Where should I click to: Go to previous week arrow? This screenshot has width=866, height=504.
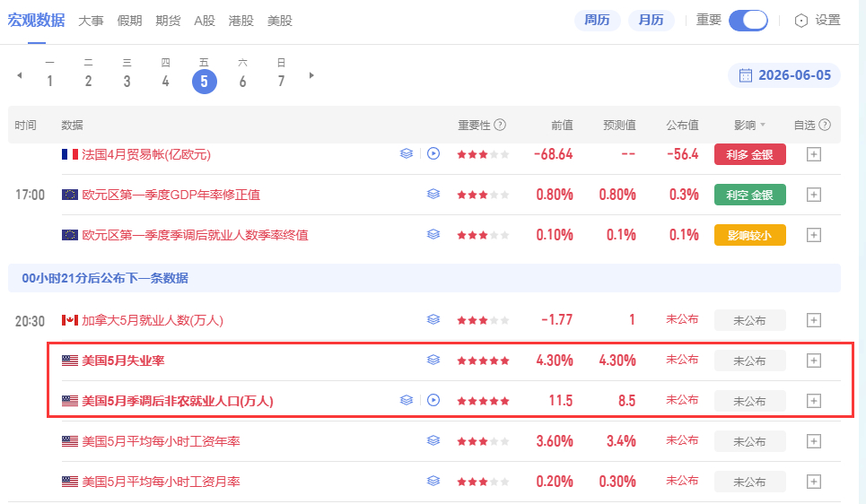pos(20,75)
